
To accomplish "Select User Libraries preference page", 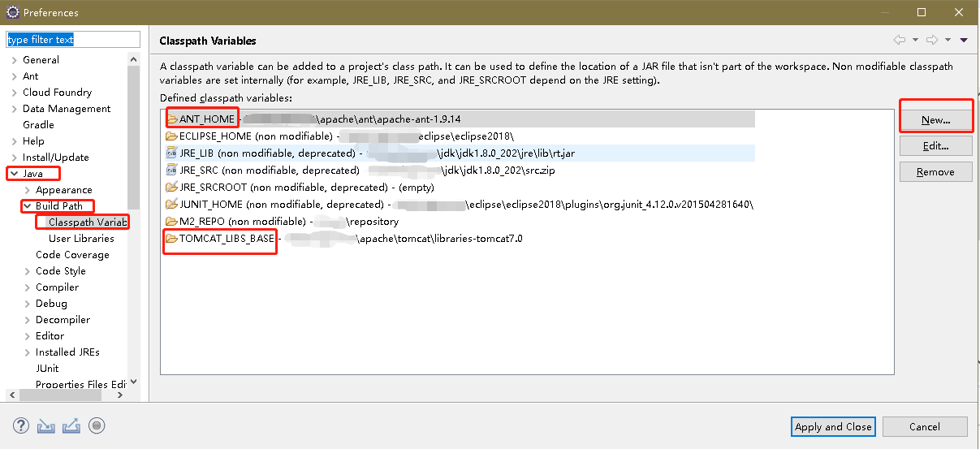I will (x=81, y=239).
